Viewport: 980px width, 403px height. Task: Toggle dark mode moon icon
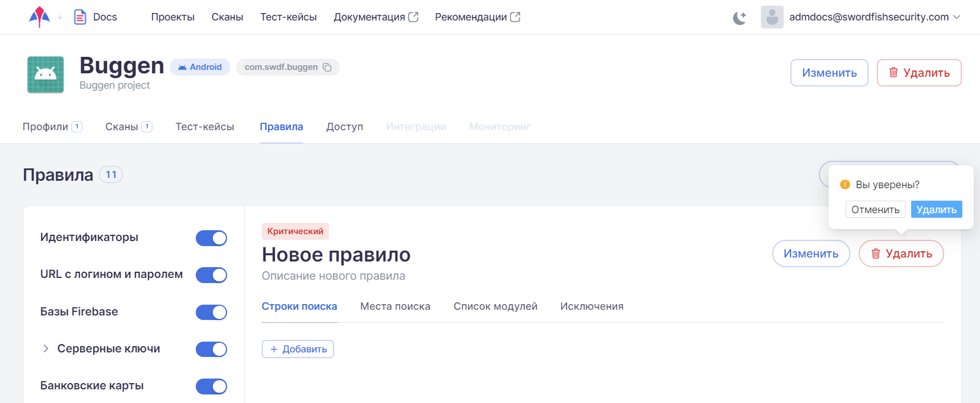[739, 18]
